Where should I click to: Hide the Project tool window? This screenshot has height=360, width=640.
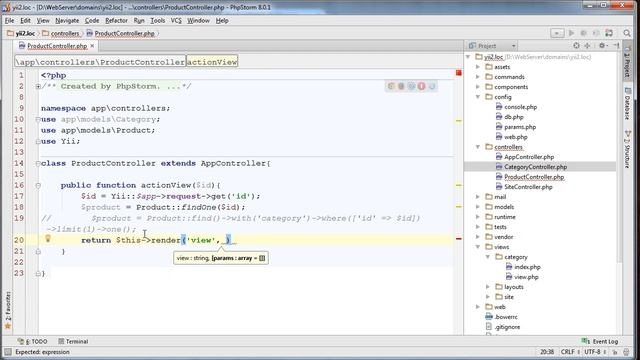pos(616,46)
